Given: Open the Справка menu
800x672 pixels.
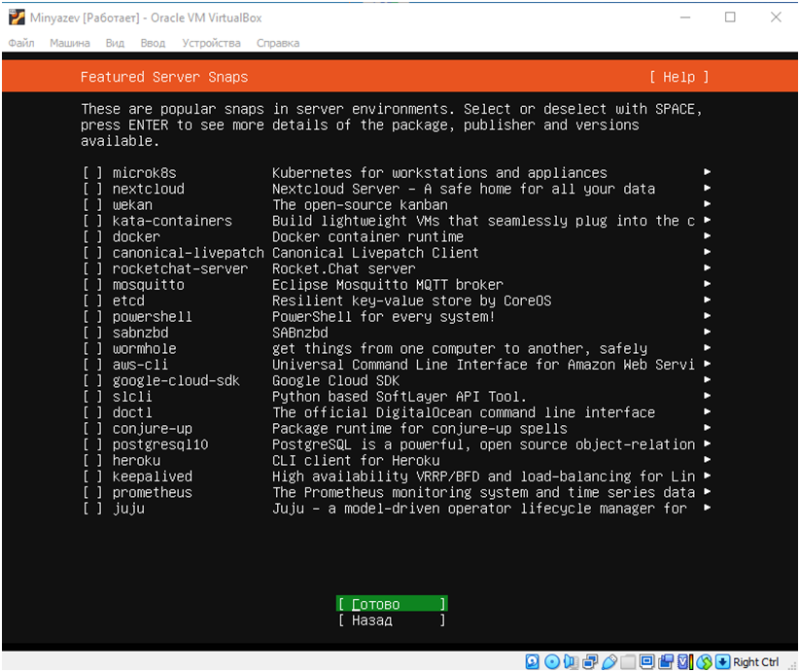Looking at the screenshot, I should 278,43.
